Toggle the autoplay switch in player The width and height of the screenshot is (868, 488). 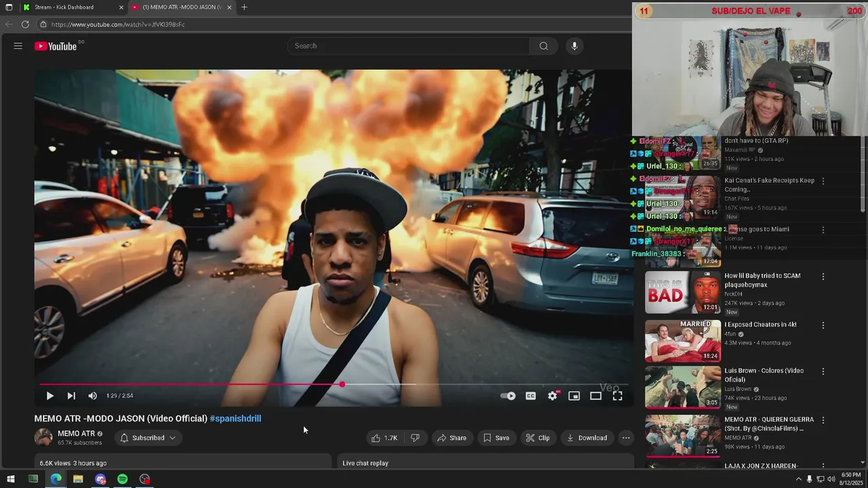[508, 396]
